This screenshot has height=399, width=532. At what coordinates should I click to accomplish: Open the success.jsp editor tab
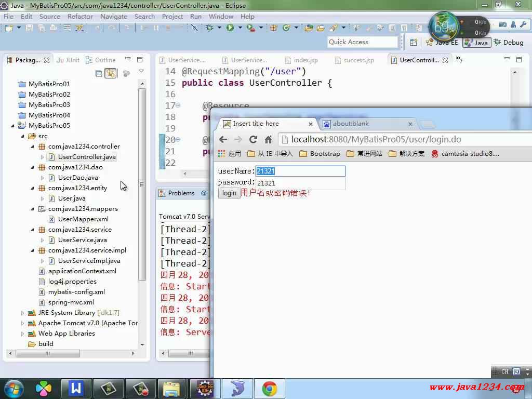click(354, 60)
